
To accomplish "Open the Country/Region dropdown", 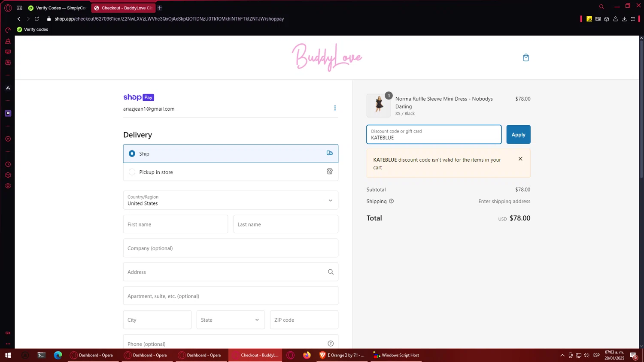I will click(231, 200).
